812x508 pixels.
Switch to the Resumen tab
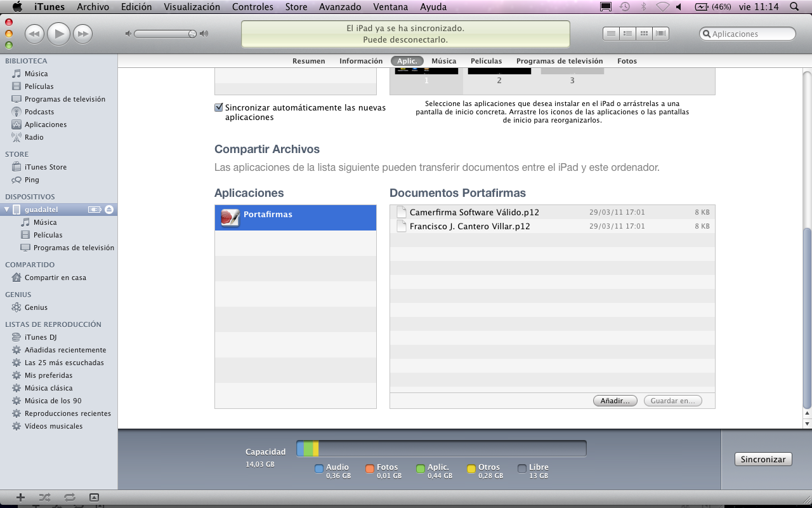click(x=309, y=61)
